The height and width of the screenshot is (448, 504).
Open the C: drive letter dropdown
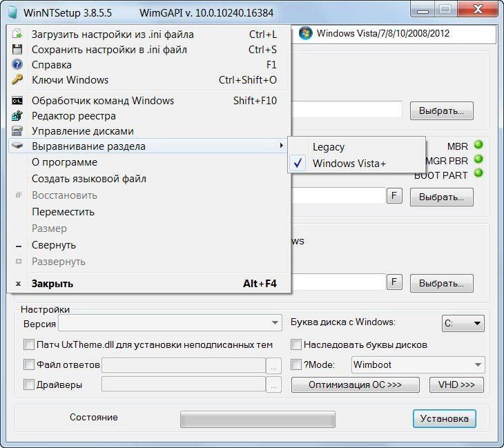[463, 323]
